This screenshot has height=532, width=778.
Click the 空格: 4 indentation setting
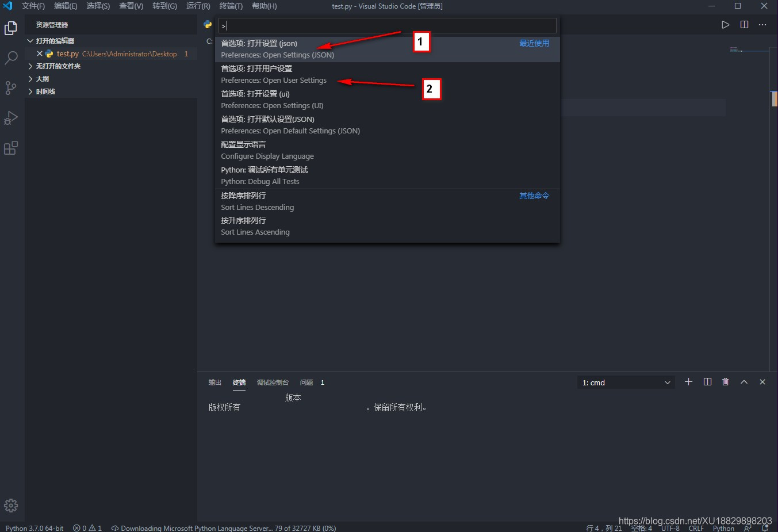[642, 528]
